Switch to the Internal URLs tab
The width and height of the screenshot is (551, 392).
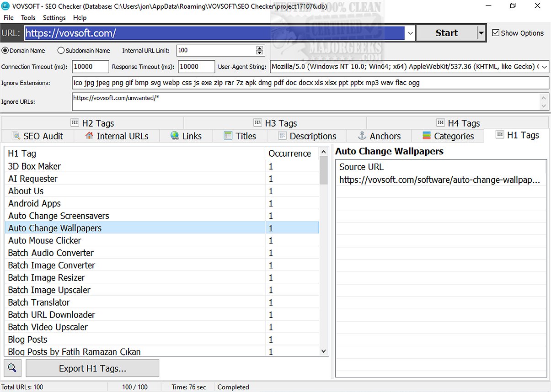pos(117,136)
